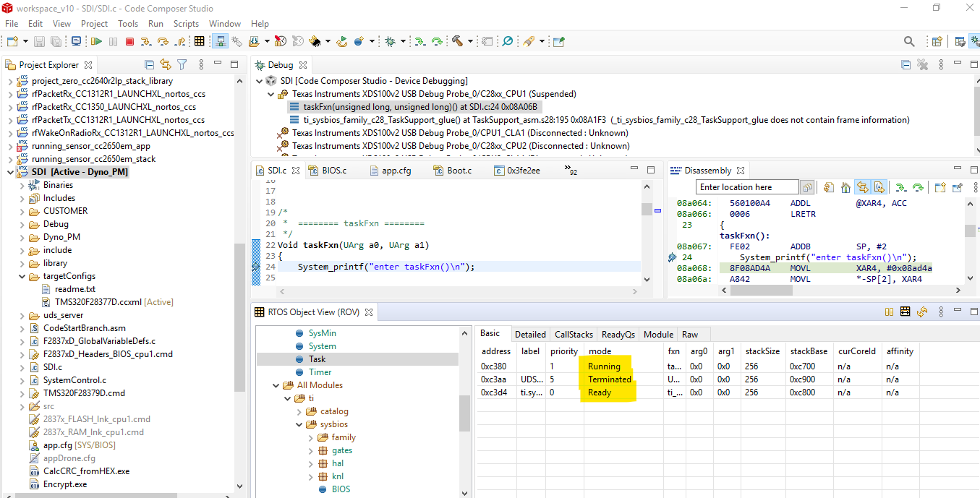Toggle Link with Active Debug Context in Disassembly

(862, 188)
